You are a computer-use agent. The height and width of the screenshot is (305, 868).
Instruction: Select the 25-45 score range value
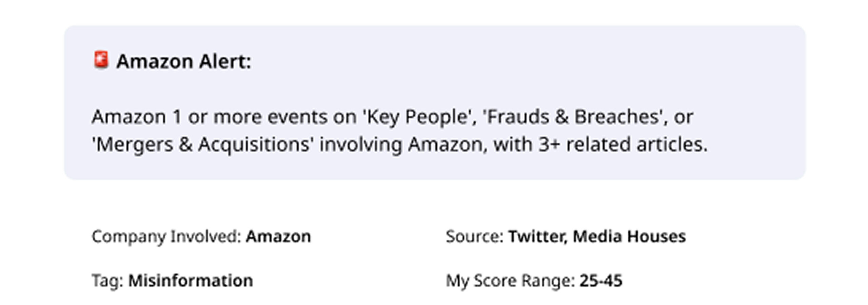coord(601,281)
